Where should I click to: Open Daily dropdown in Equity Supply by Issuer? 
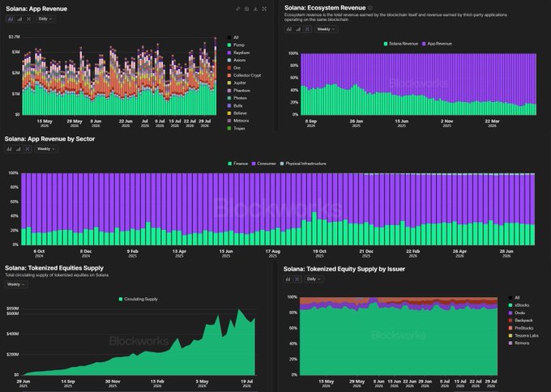[314, 279]
